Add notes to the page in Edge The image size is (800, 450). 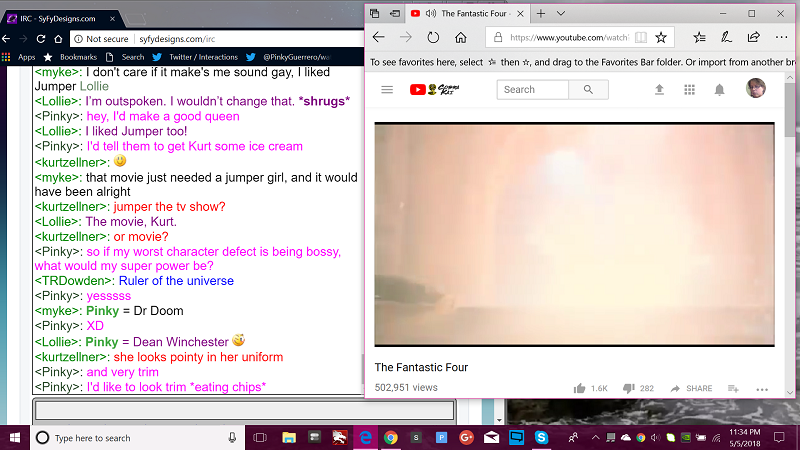point(726,37)
